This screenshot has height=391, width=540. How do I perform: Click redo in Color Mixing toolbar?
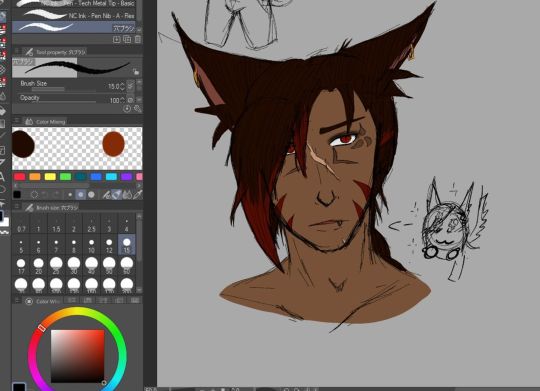pos(56,195)
